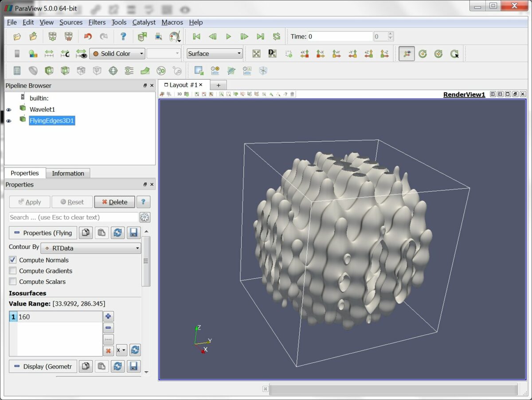
Task: Set view direction to +Y
Action: click(336, 54)
